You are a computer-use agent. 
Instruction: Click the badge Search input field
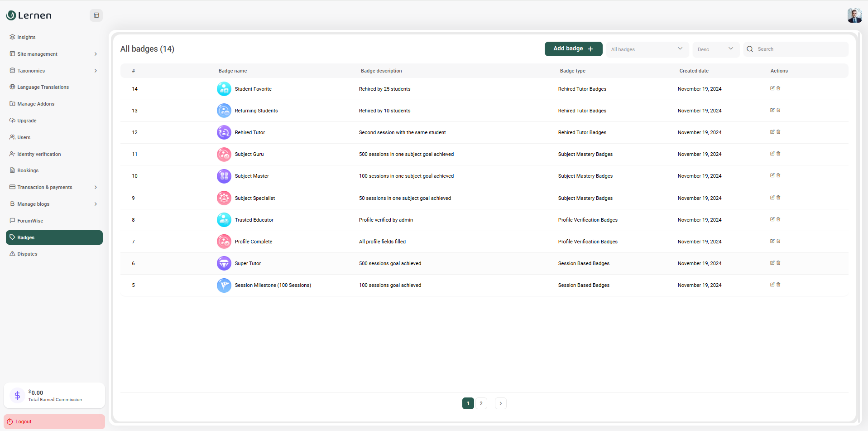[800, 49]
